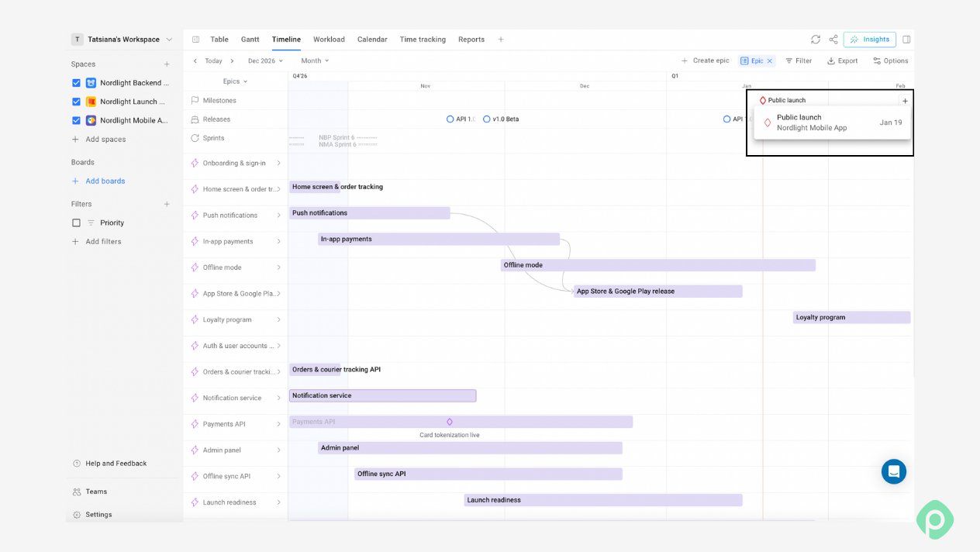The width and height of the screenshot is (980, 552).
Task: Uncheck the Nordlight Backend space checkbox
Action: (76, 83)
